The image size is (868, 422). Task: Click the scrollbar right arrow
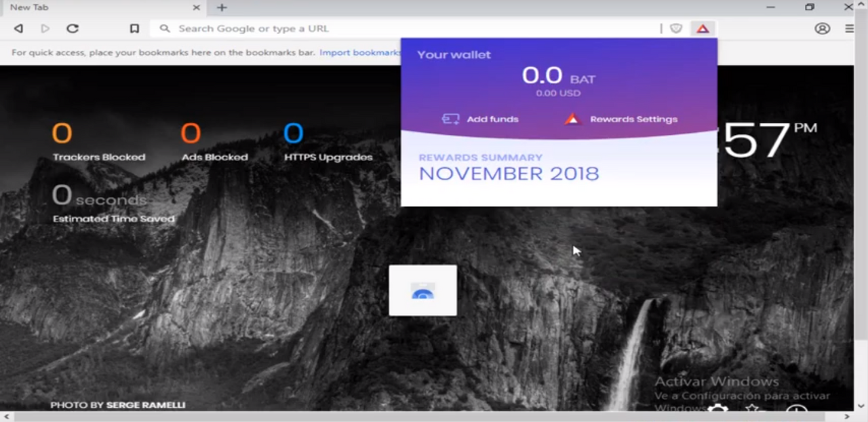click(848, 417)
